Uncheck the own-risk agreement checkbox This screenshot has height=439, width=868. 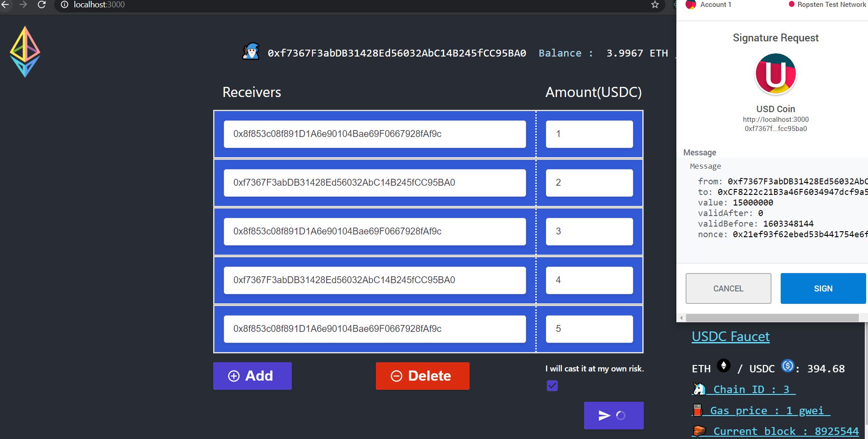click(552, 386)
